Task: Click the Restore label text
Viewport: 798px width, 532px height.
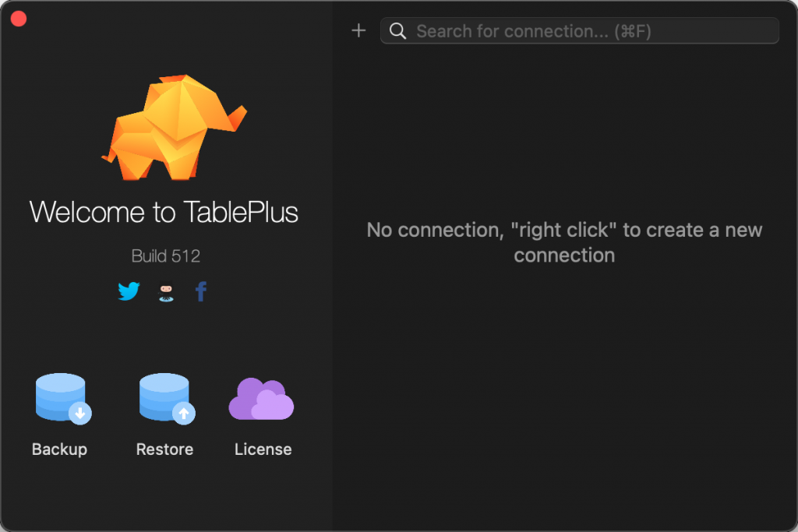Action: 164,449
